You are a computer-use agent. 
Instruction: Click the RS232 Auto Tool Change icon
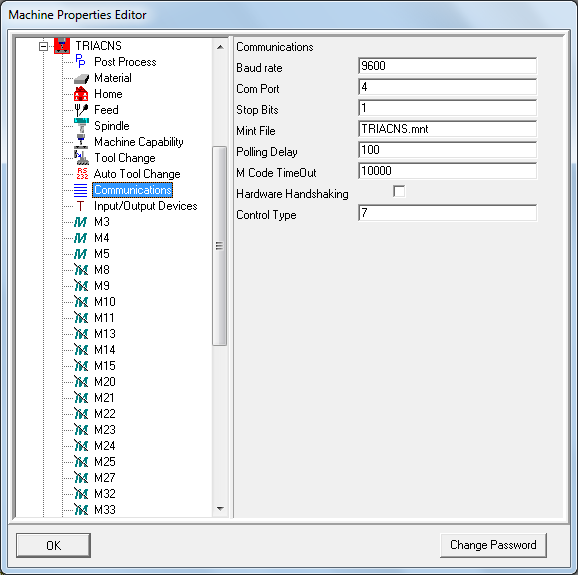[82, 174]
